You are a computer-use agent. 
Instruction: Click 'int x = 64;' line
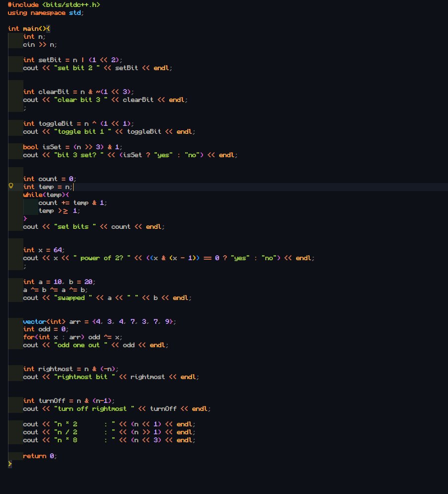[44, 250]
